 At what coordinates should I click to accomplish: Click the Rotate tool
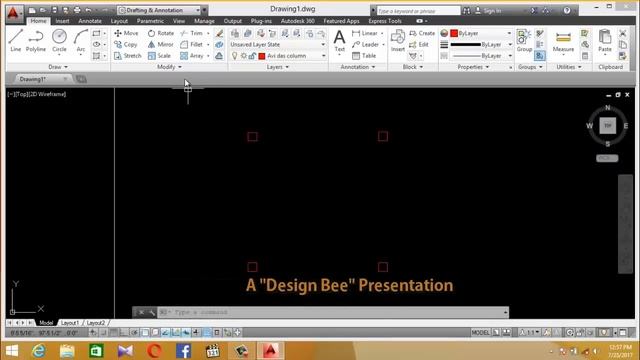(161, 33)
